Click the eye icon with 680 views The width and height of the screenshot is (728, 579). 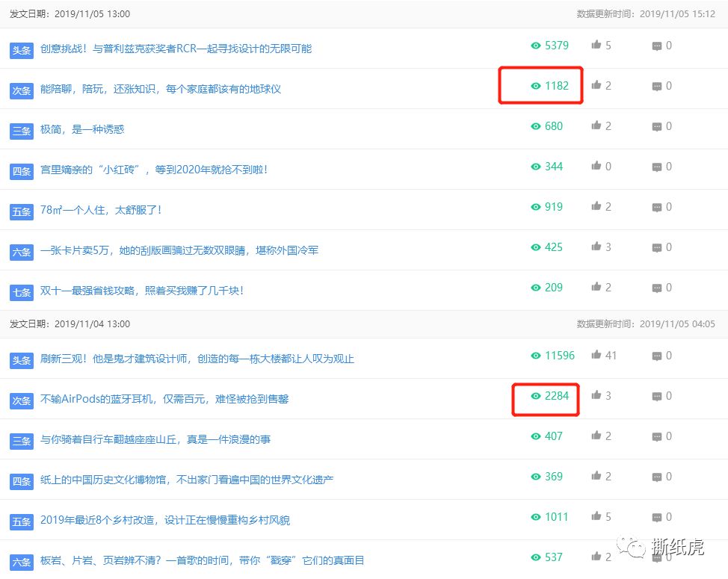(x=535, y=126)
